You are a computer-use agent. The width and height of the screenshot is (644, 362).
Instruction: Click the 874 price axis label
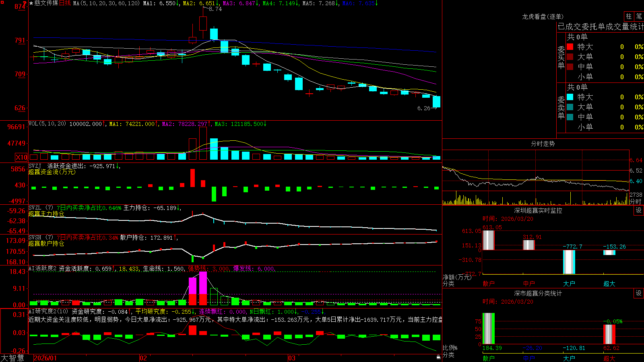click(x=20, y=6)
